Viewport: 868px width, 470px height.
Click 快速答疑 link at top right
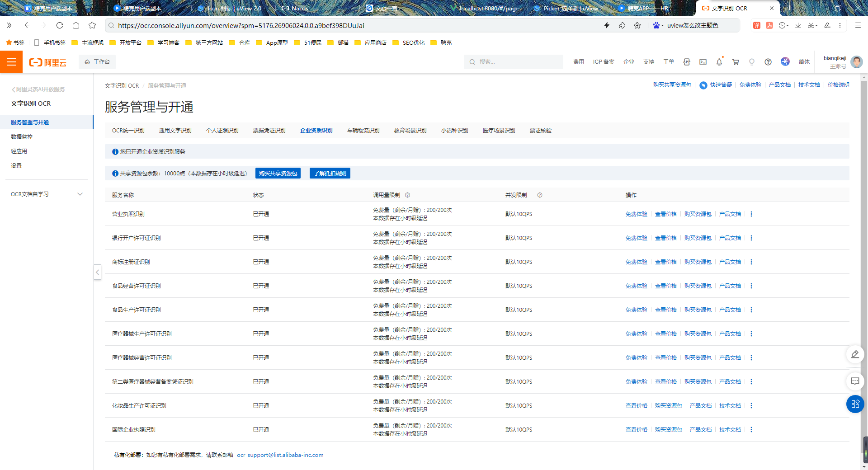(716, 85)
